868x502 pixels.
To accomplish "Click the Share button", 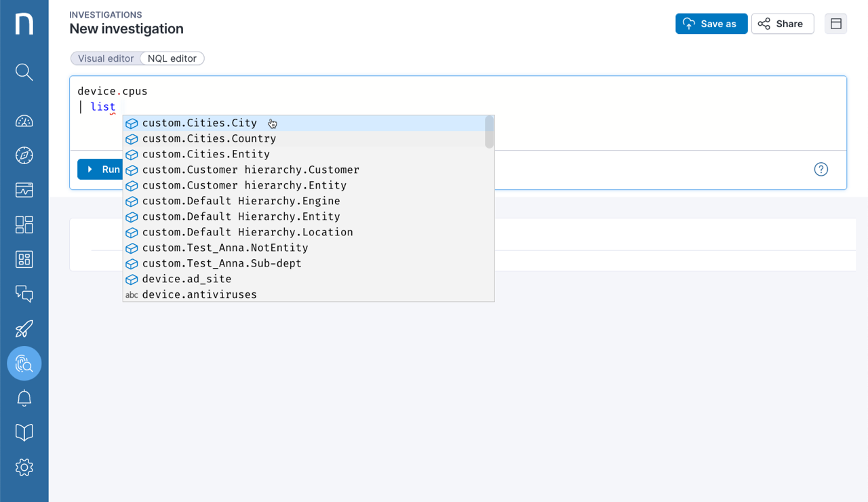I will coord(783,24).
